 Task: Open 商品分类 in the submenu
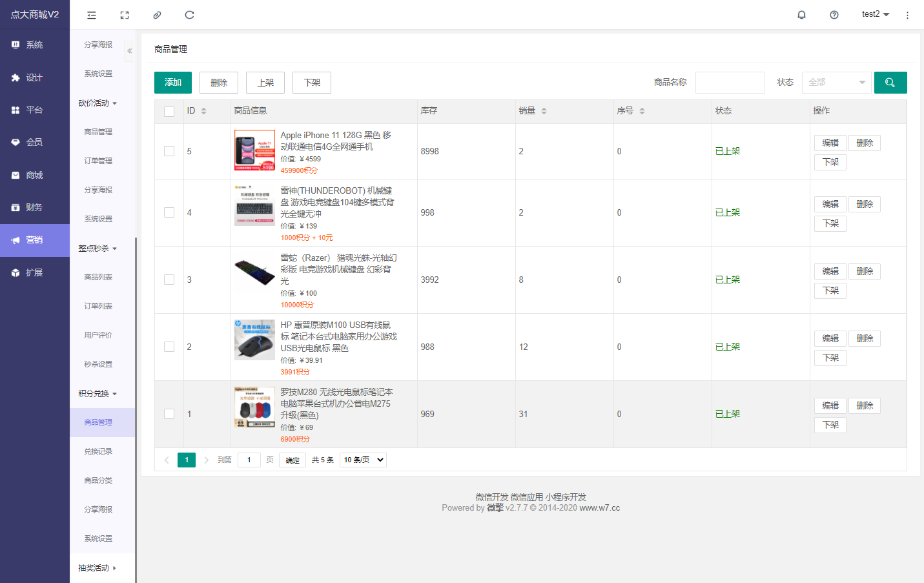[98, 480]
